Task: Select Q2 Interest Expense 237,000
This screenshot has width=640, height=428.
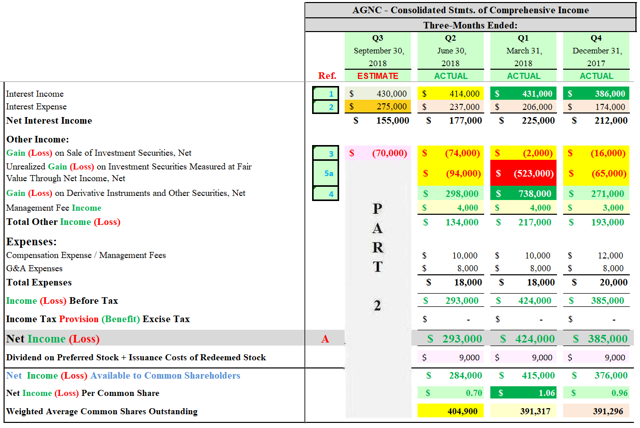Action: (450, 107)
